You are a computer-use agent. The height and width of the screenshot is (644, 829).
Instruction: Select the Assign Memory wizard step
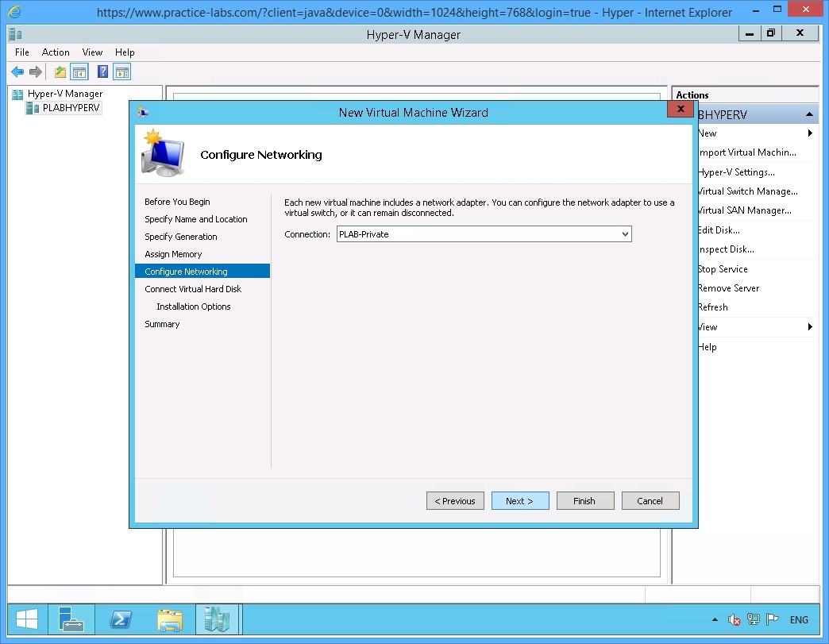(x=173, y=253)
